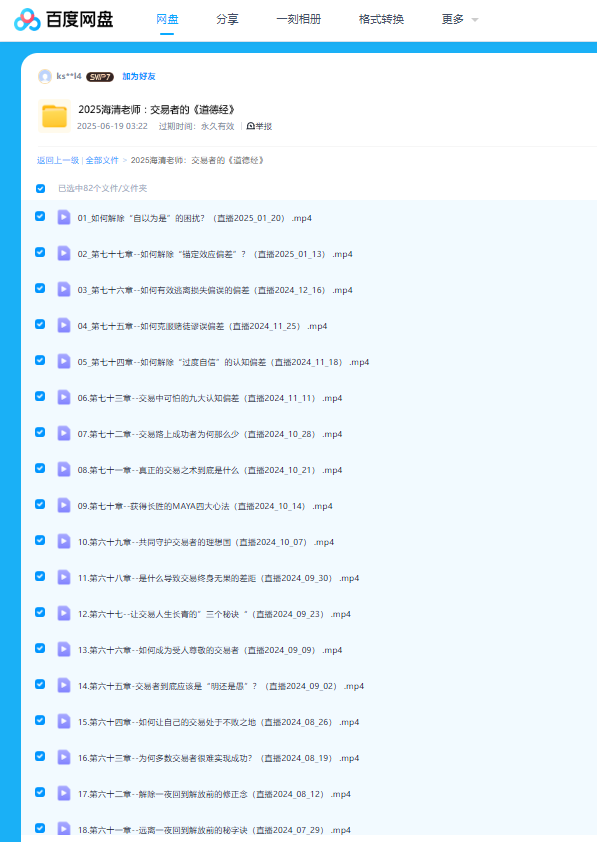The width and height of the screenshot is (597, 842).
Task: Uncheck file 18.第六十一章 checkbox
Action: click(40, 828)
